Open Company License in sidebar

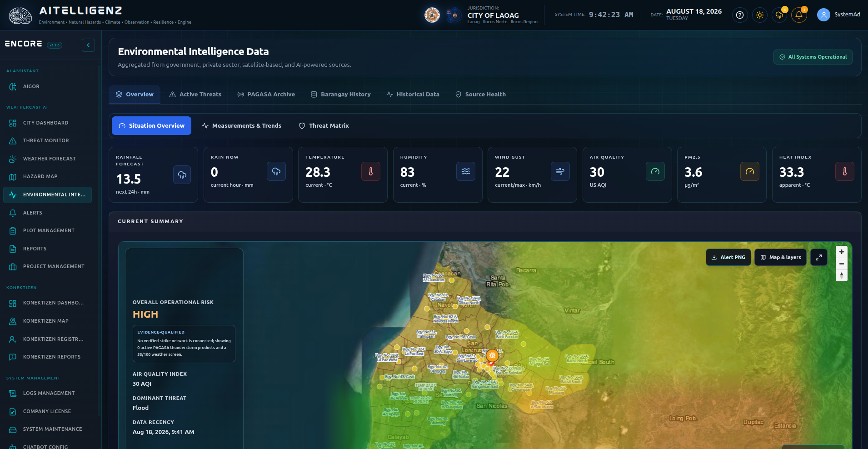pos(47,411)
